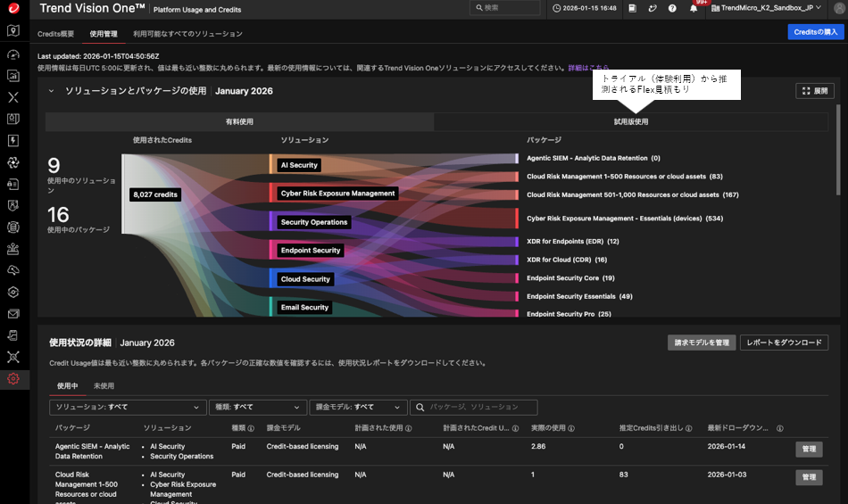Screen dimensions: 848x504
Task: Click info icon next to 推定Credits引き出し column
Action: (x=688, y=428)
